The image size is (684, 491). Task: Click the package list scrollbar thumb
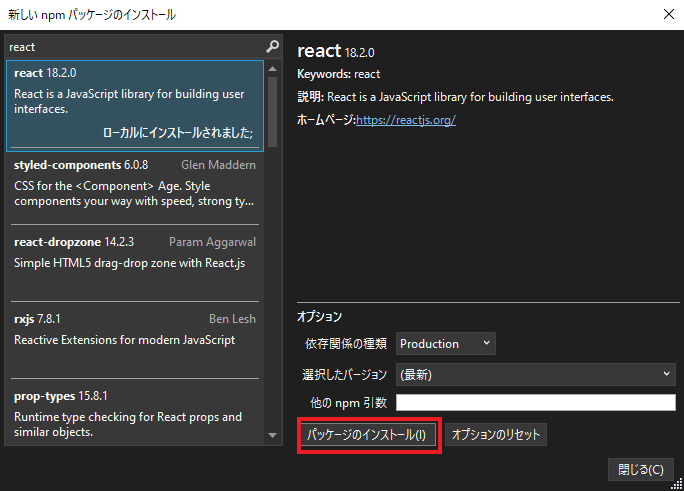273,112
